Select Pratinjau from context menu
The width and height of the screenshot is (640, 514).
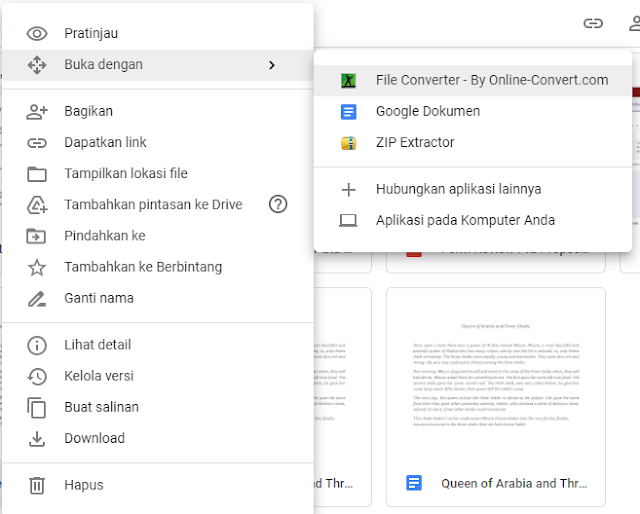[158, 33]
